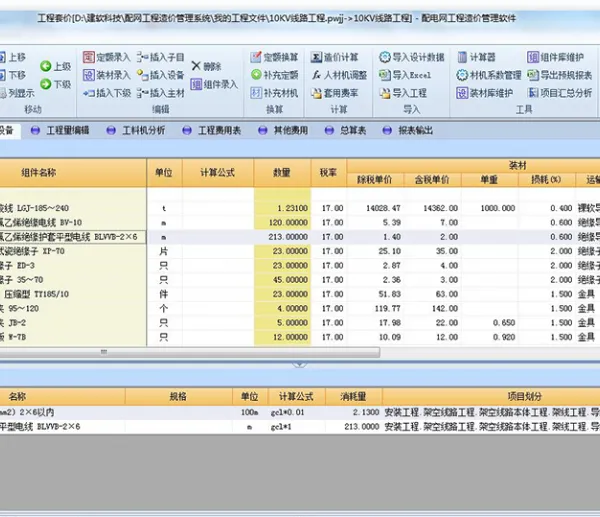Click 补充定额 icon
Image resolution: width=600 pixels, height=517 pixels.
pyautogui.click(x=256, y=75)
